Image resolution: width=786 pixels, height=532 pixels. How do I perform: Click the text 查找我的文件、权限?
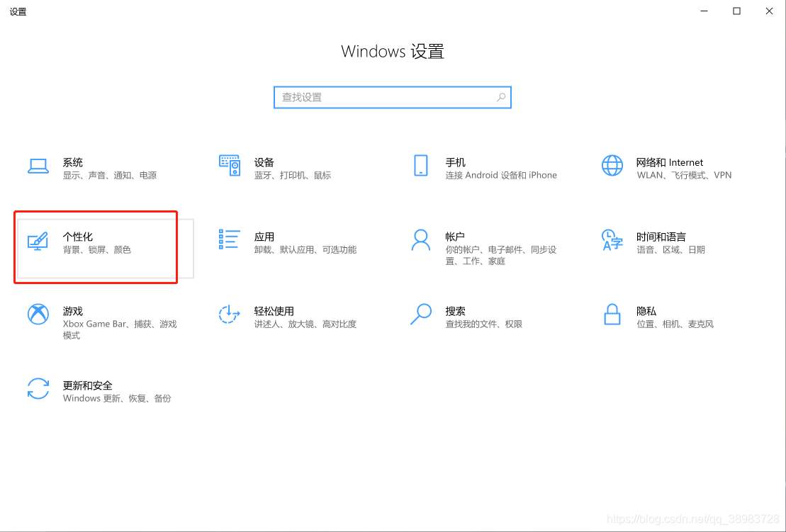click(484, 324)
